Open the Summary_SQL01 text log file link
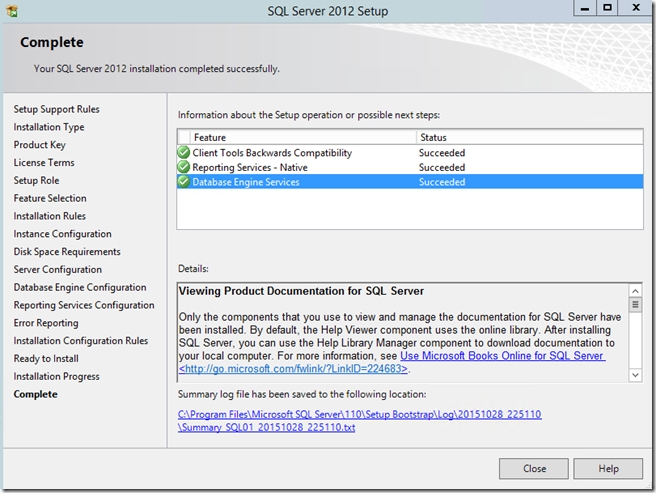This screenshot has width=656, height=493. click(266, 427)
